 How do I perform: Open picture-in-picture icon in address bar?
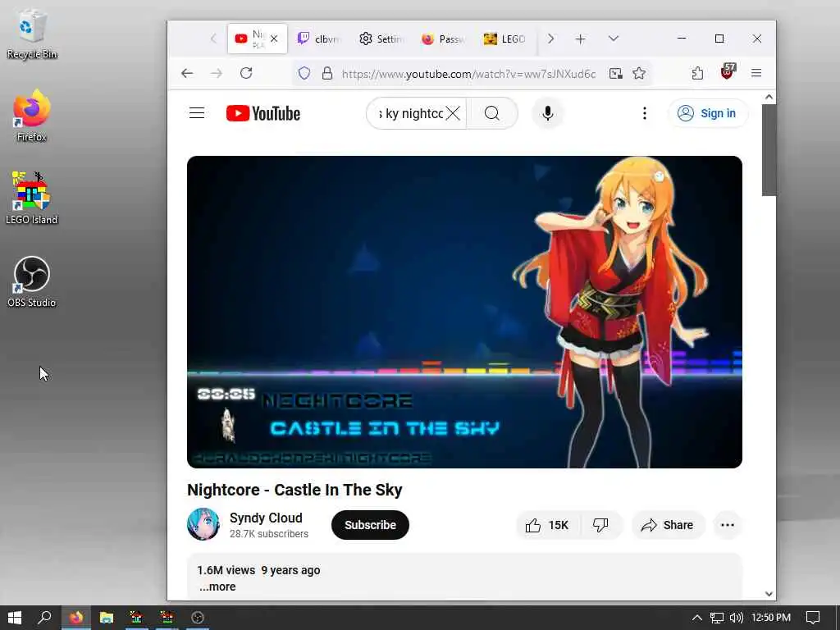tap(616, 73)
